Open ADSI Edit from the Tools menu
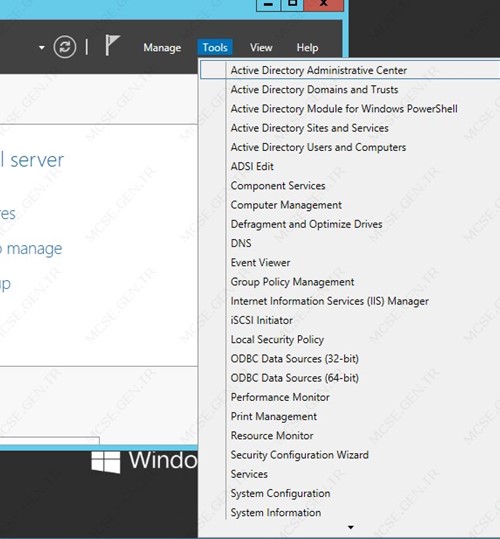Image resolution: width=500 pixels, height=539 pixels. (x=252, y=166)
